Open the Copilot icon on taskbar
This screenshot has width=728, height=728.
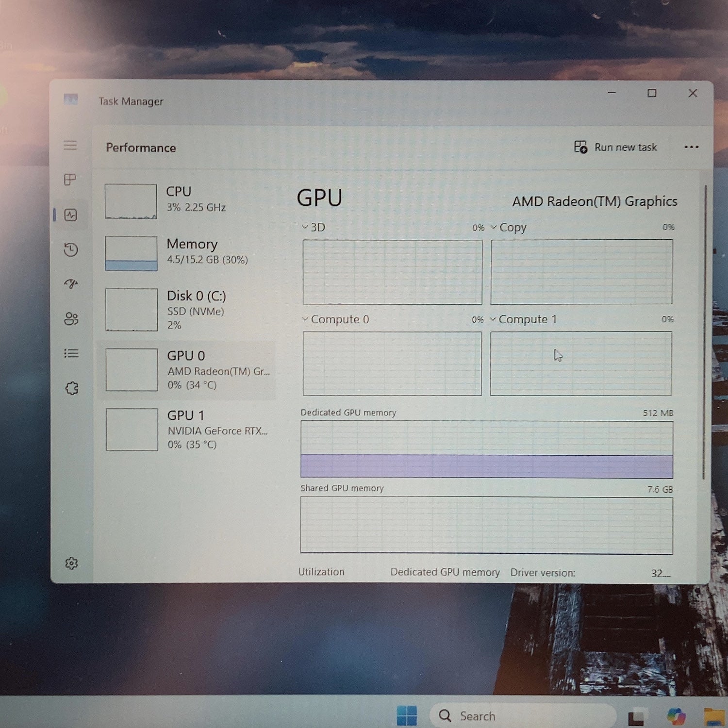point(676,716)
